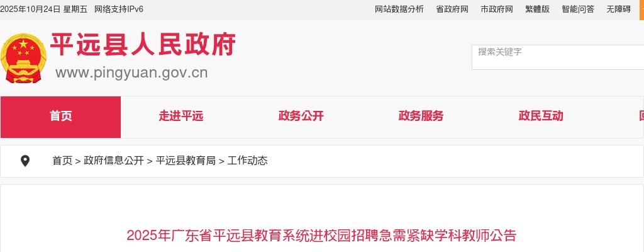Visit the 省政府网 link
Viewport: 644px width, 252px height.
[452, 9]
